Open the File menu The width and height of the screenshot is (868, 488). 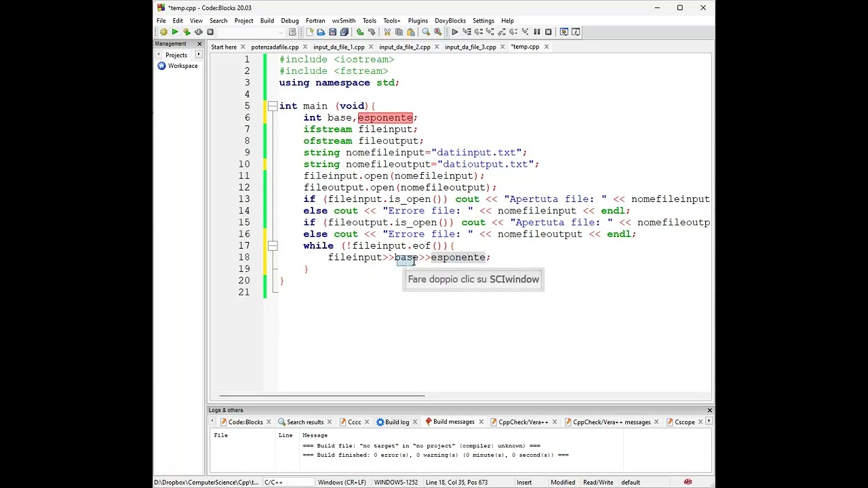coord(161,20)
